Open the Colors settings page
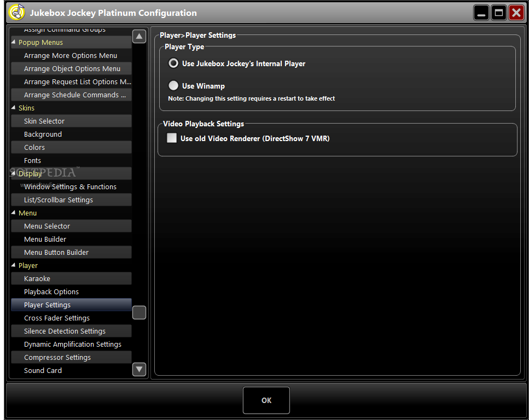The image size is (529, 420). (71, 148)
